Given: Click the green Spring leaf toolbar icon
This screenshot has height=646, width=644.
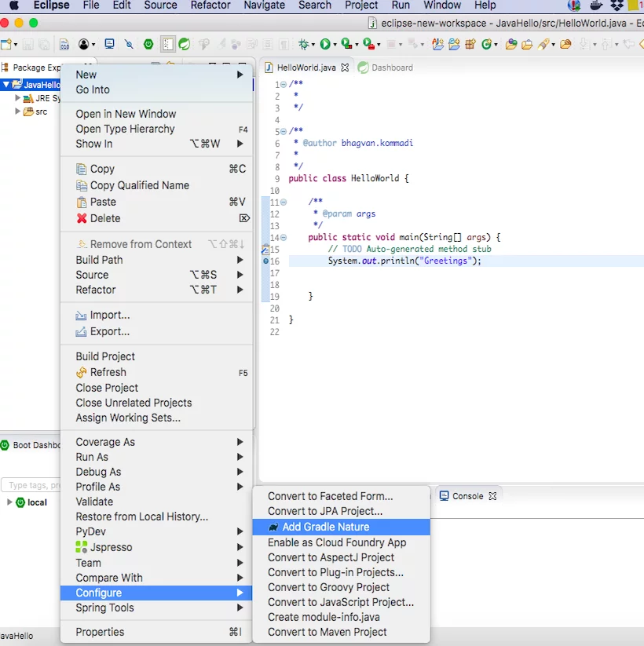Looking at the screenshot, I should click(x=185, y=44).
